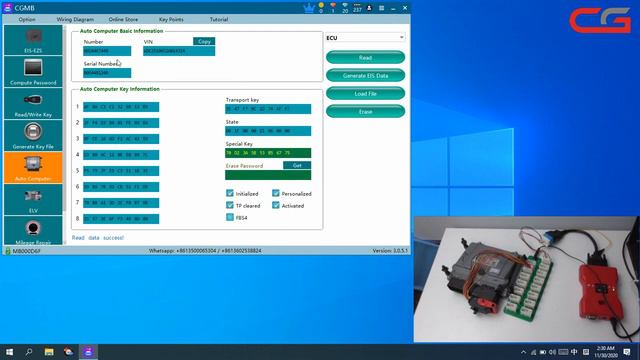Open the Tutorial menu
This screenshot has width=640, height=360.
(x=219, y=19)
